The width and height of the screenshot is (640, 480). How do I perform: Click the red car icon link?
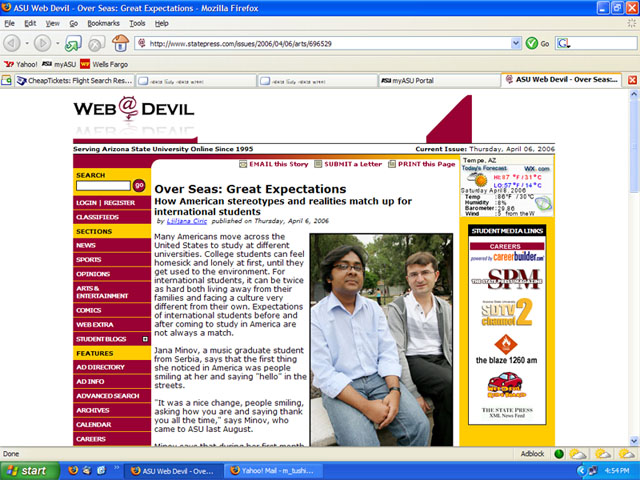tap(506, 385)
